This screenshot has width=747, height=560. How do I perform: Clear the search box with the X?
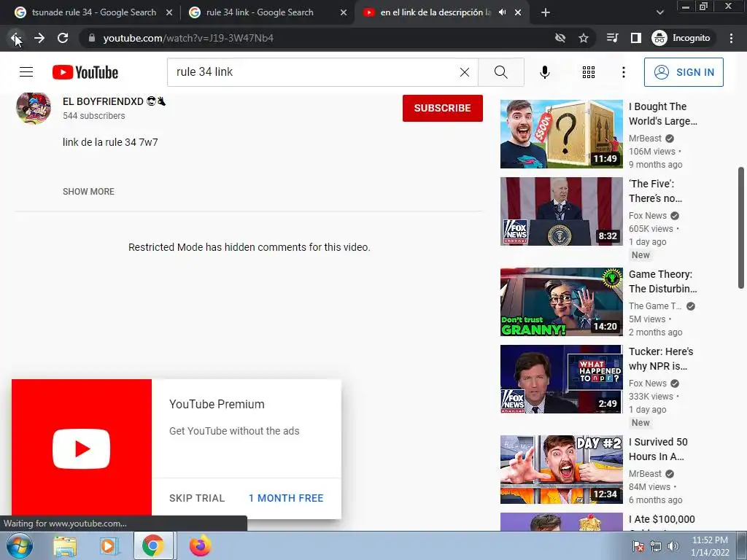point(465,72)
